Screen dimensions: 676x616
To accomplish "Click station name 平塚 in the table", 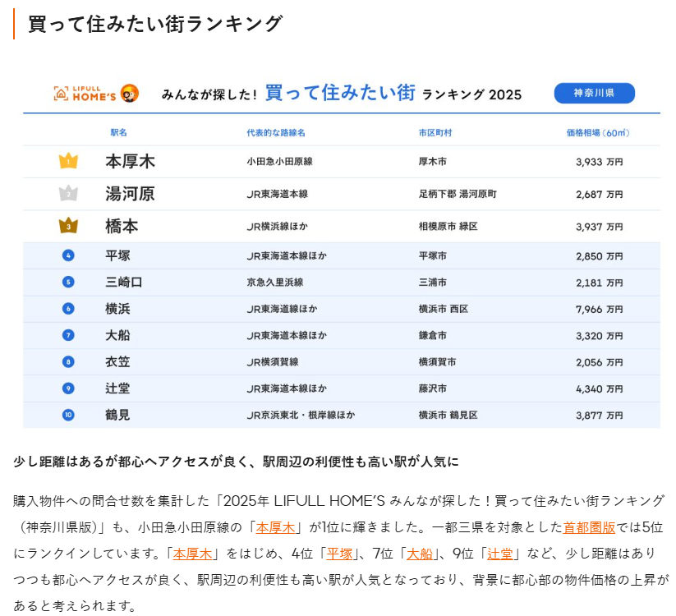I will pos(117,255).
